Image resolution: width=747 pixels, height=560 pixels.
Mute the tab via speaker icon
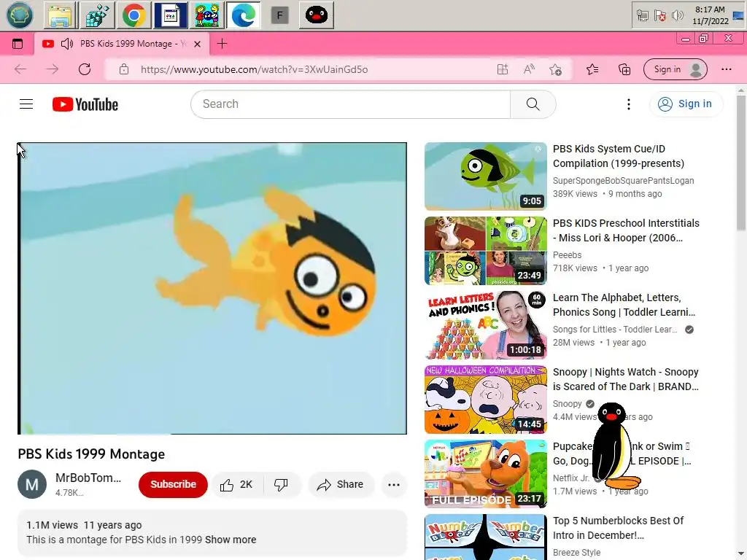click(x=67, y=44)
